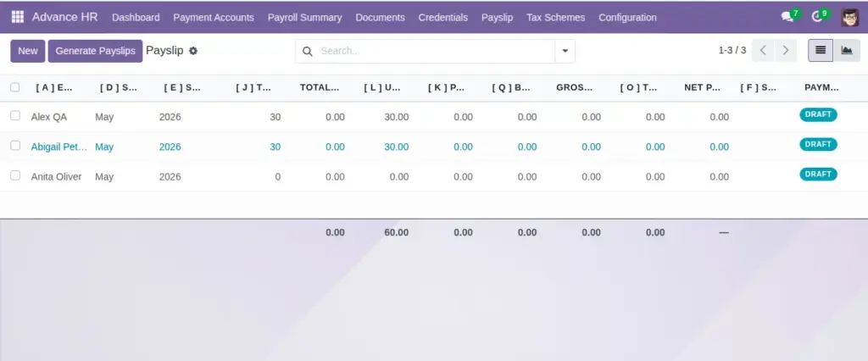Switch to list view icon

click(x=821, y=50)
